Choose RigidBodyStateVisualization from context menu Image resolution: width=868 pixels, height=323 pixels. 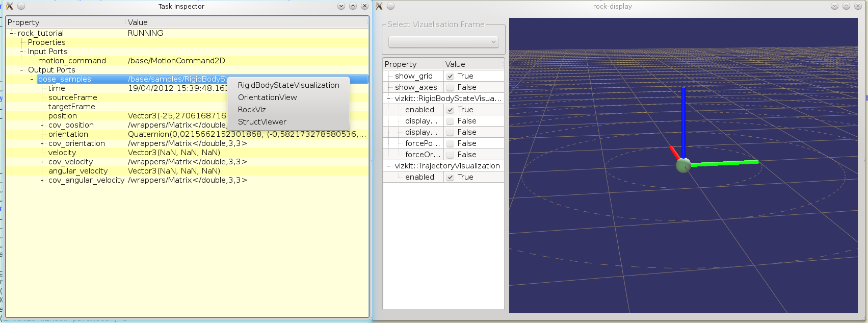point(288,85)
